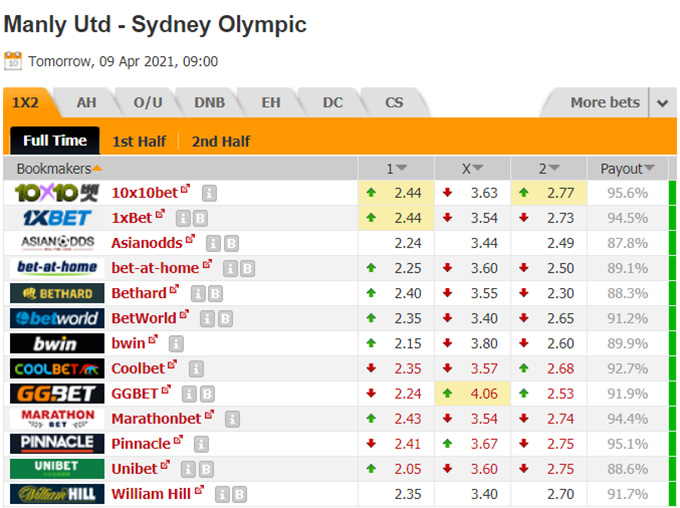
Task: Click Manly Utd - Sydney Olympic heading
Action: point(155,24)
